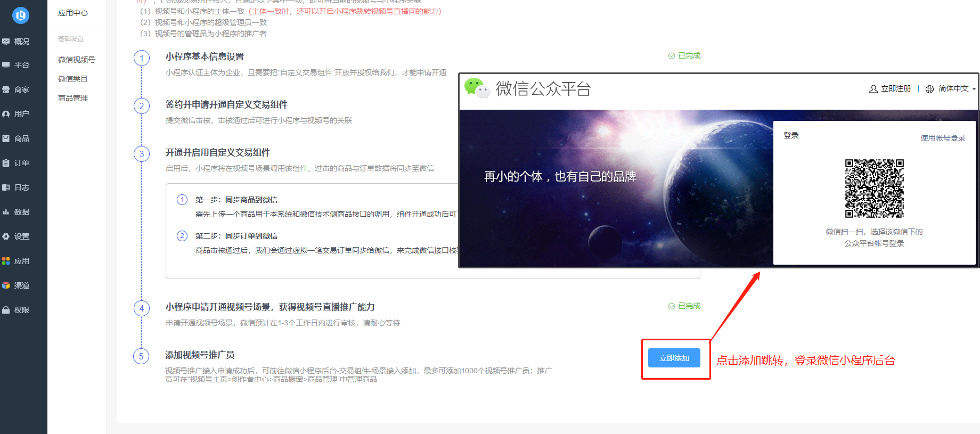
Task: Click the 微信公众平台 title text
Action: click(543, 88)
